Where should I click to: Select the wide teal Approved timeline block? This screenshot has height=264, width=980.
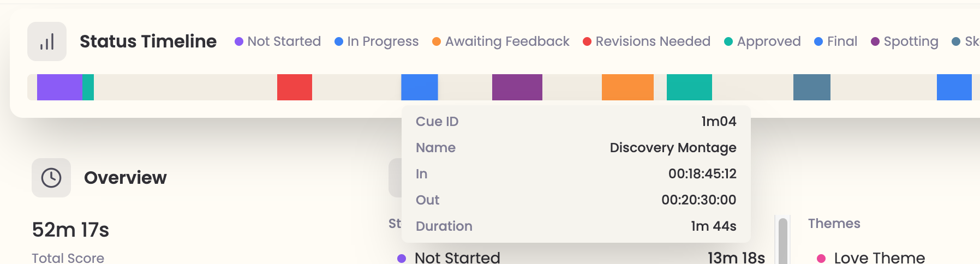click(689, 87)
